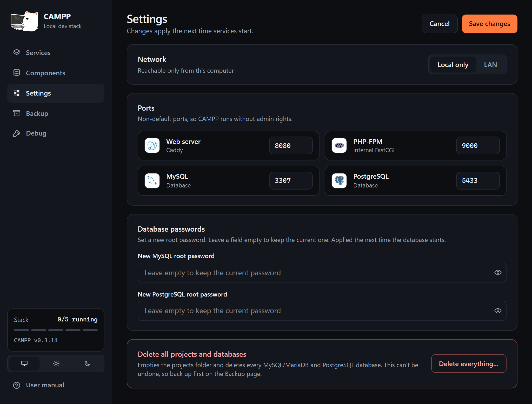The width and height of the screenshot is (532, 404).
Task: Switch to light theme with sun icon
Action: [56, 363]
